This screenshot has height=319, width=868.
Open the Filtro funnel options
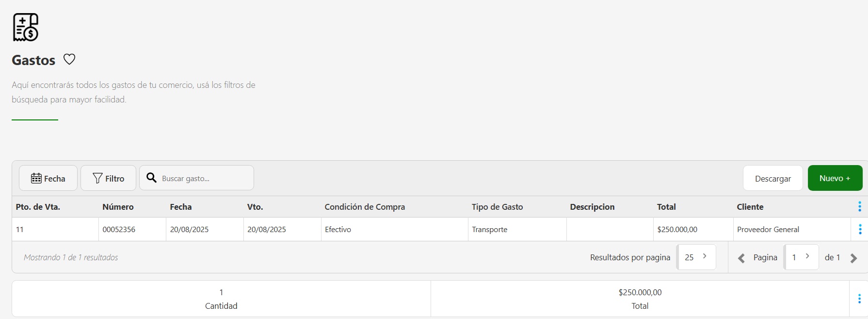108,178
